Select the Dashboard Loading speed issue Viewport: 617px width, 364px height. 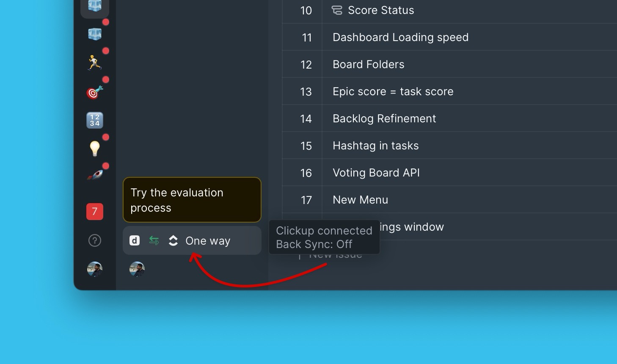coord(449,37)
